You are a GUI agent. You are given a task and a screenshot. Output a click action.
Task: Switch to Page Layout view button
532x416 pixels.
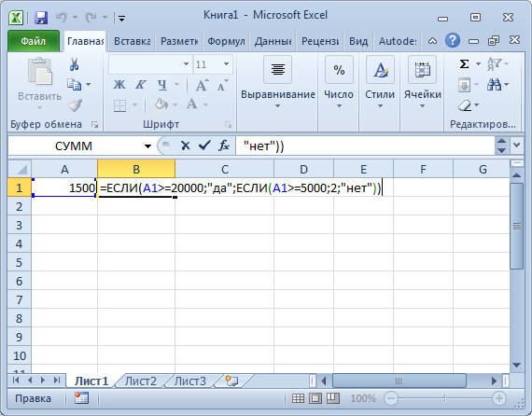click(315, 398)
